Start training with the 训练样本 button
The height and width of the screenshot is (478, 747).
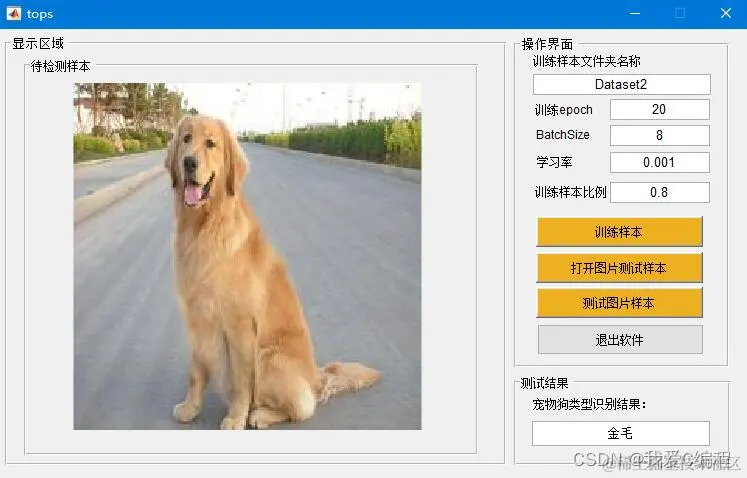619,232
